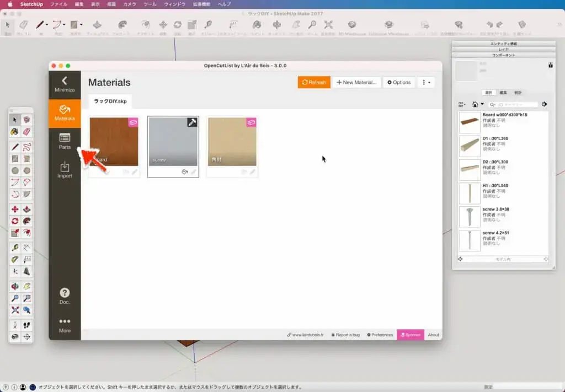The width and height of the screenshot is (565, 392).
Task: Select the Circle tool in left palette
Action: tap(15, 170)
